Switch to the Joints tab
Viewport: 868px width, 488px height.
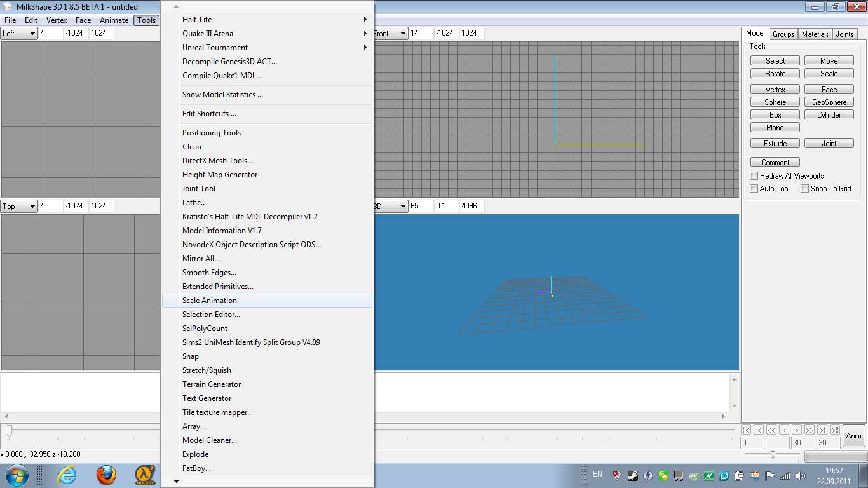(844, 34)
